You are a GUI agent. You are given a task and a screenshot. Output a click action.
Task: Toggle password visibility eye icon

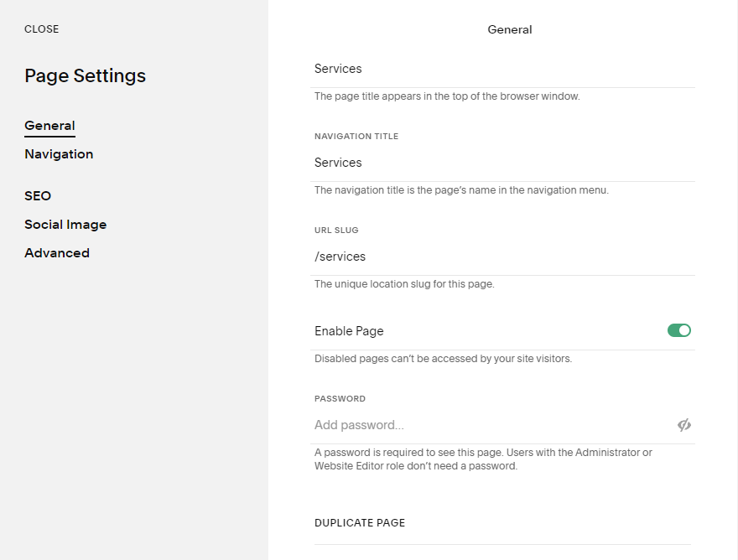tap(684, 425)
